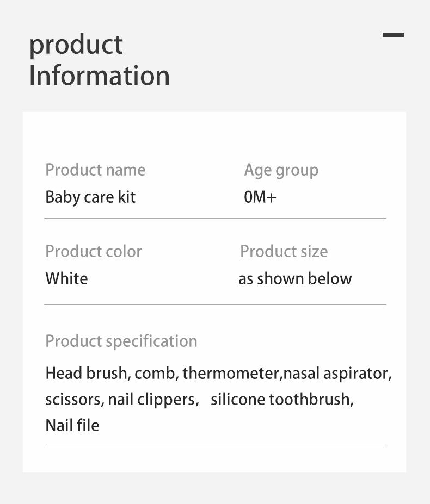The height and width of the screenshot is (504, 430).
Task: Select the Product size label
Action: click(284, 251)
